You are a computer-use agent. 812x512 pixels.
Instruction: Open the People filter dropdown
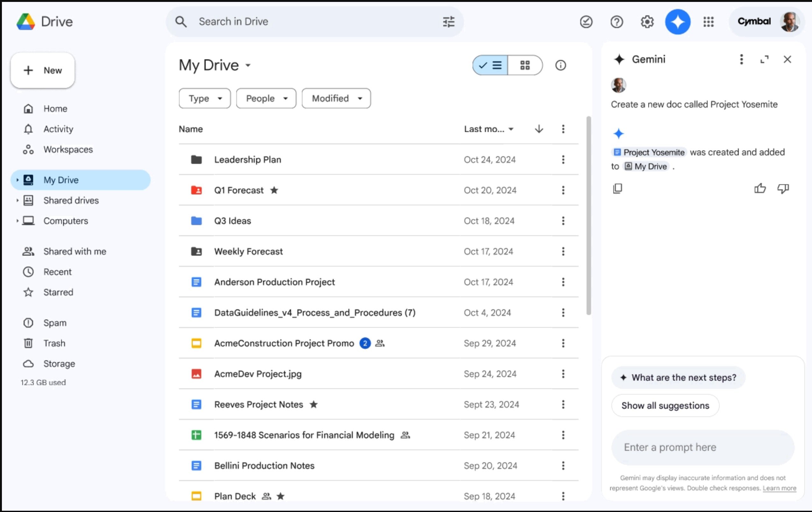[266, 98]
